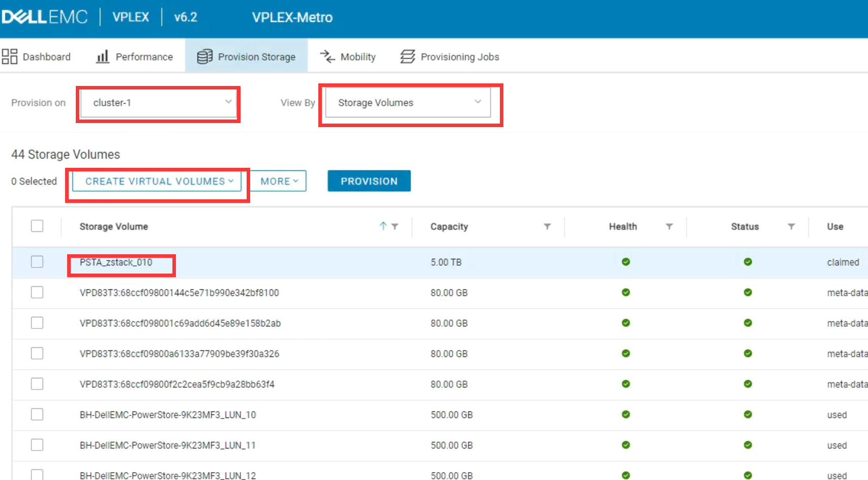Click the Dashboard grid icon

point(9,56)
